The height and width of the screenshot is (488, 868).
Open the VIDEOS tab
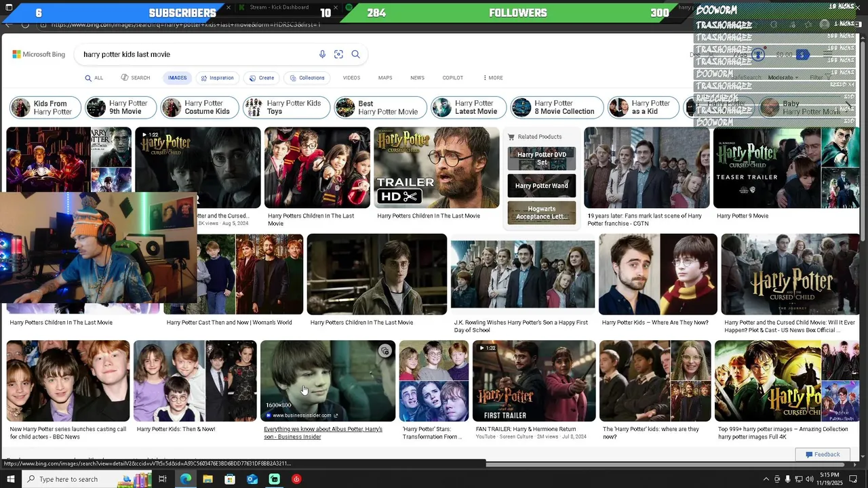tap(351, 78)
